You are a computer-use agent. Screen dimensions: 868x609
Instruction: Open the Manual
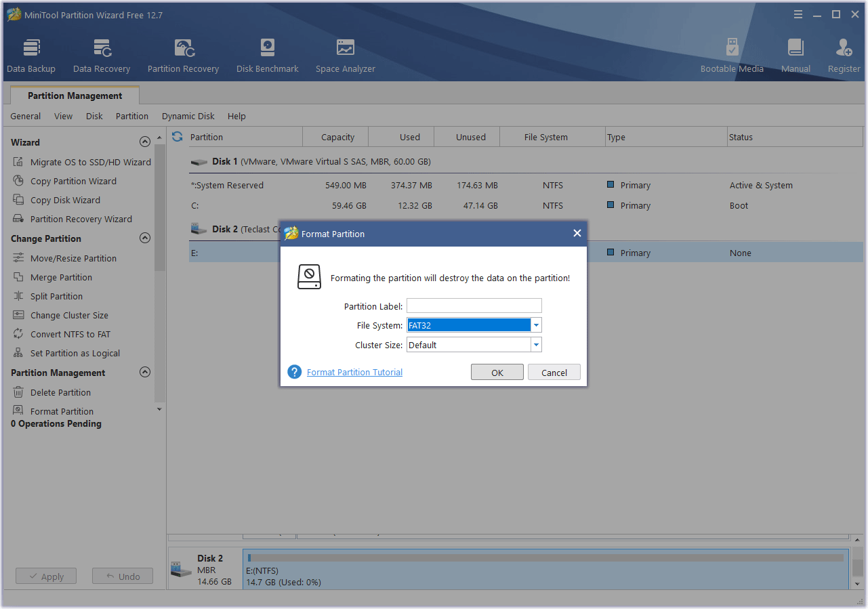pos(795,56)
